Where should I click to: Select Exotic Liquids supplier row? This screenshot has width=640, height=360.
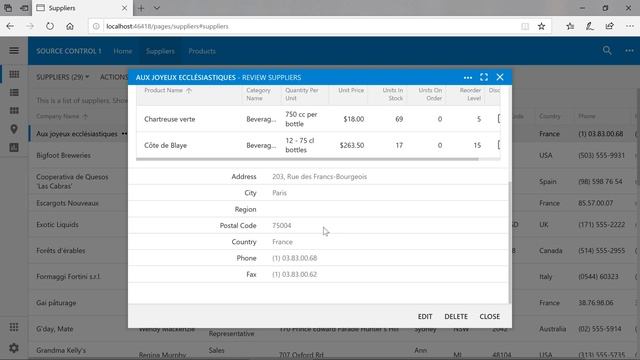coord(57,224)
